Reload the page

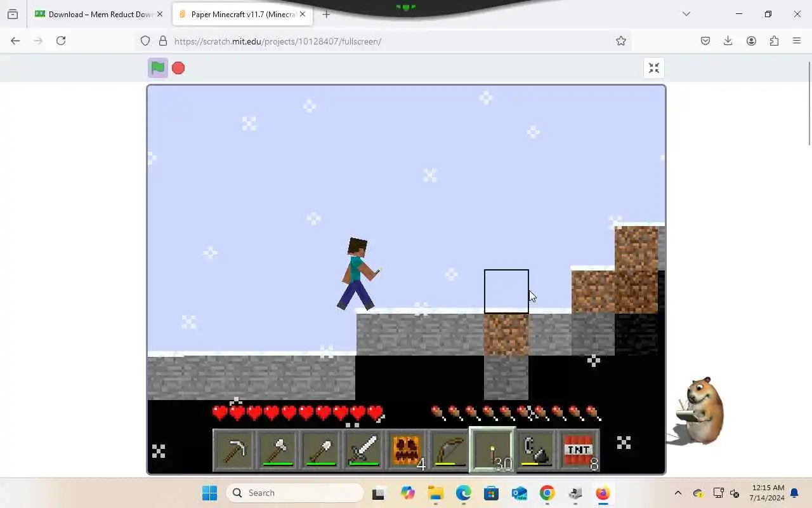point(61,41)
